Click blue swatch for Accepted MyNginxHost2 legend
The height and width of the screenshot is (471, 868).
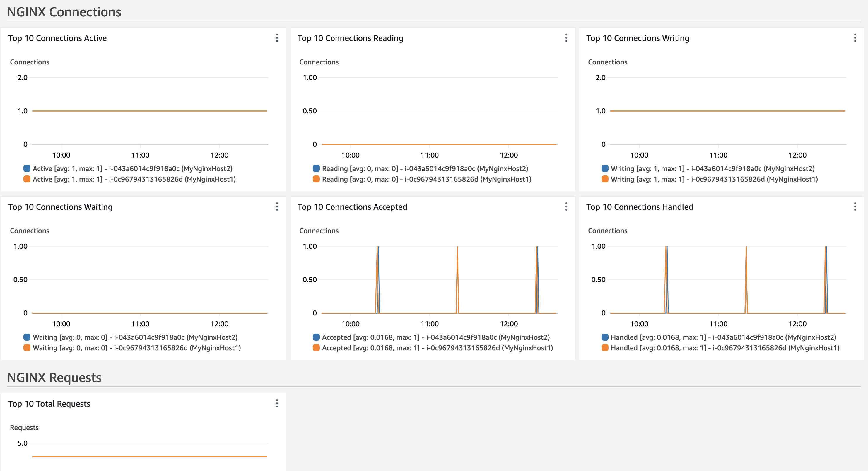click(316, 337)
